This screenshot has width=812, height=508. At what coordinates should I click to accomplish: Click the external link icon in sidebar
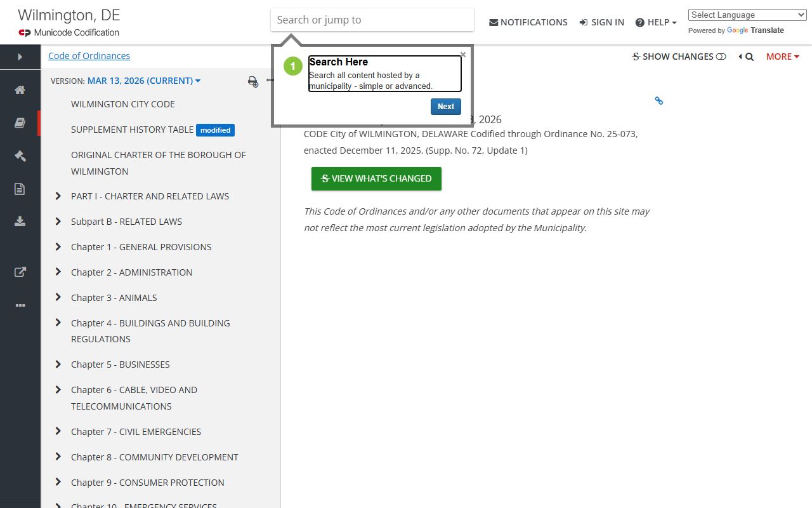(20, 272)
